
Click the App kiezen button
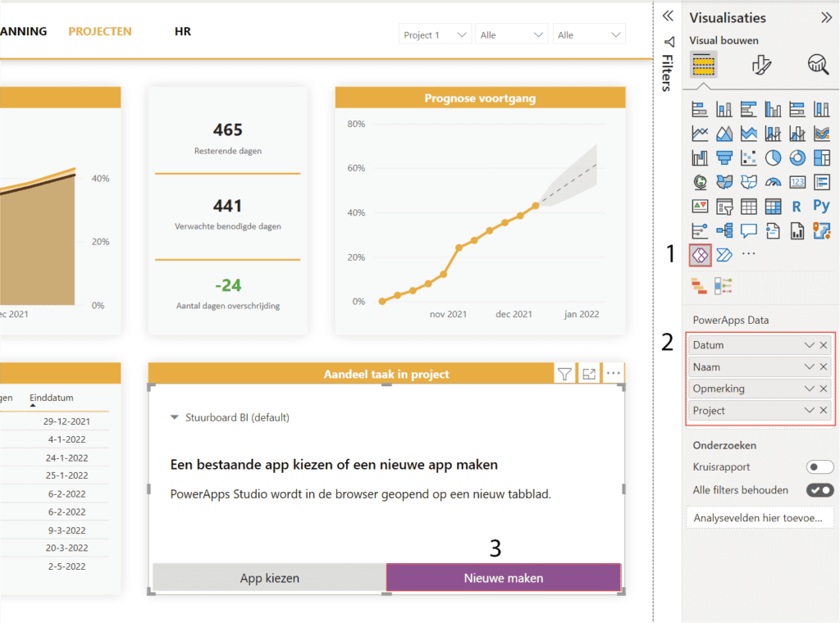269,578
